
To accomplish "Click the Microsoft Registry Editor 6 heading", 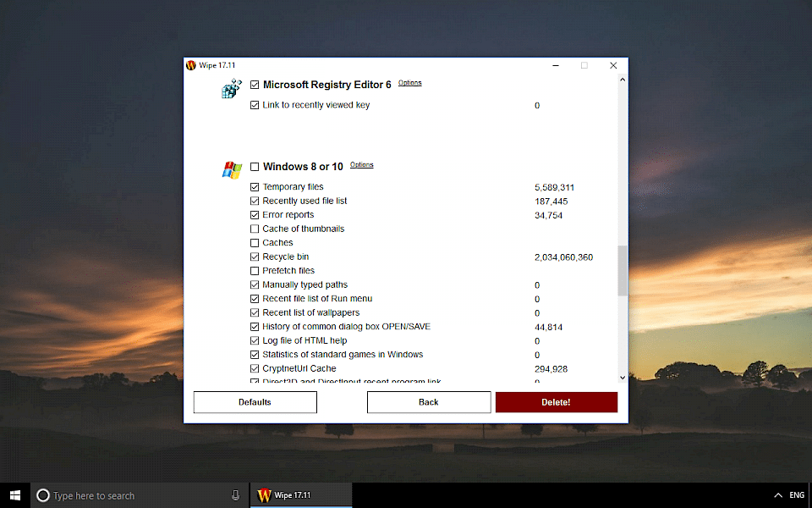I will (326, 85).
